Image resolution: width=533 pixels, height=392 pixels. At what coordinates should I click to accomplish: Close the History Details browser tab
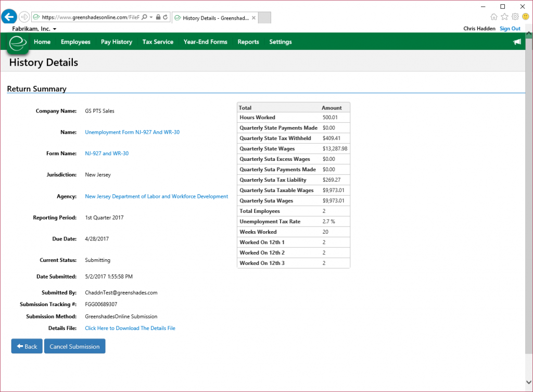click(253, 18)
